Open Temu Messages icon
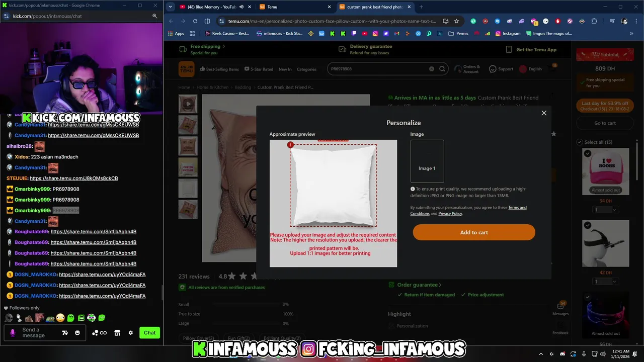The width and height of the screenshot is (644, 362). [x=560, y=309]
